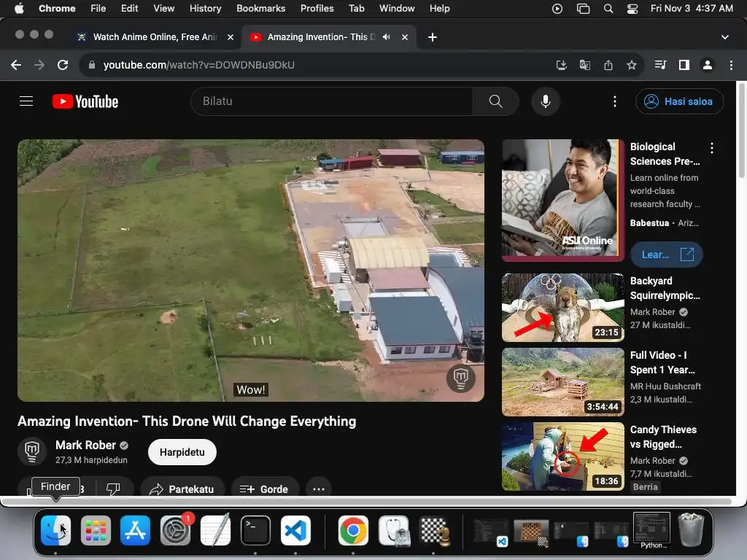Subscribe with Harpidetu button

(182, 452)
